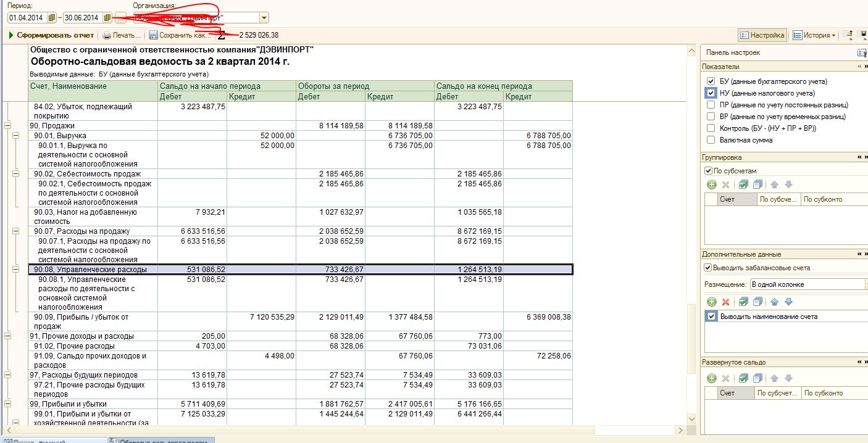868x443 pixels.
Task: Click green add icon in Группировка section
Action: click(x=711, y=184)
